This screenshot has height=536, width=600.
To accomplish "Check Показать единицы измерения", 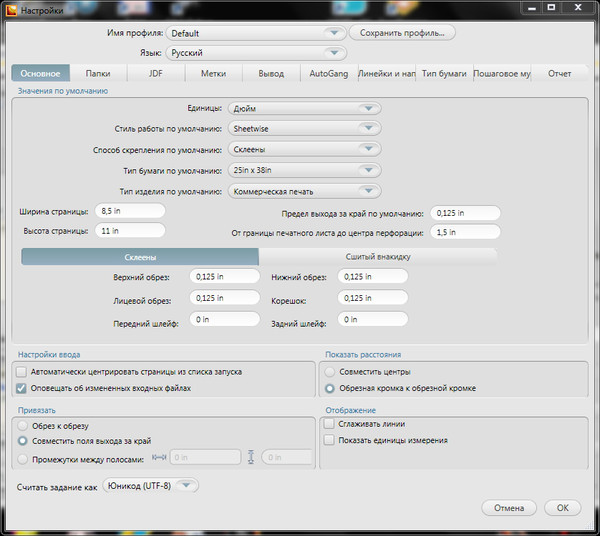I will coord(329,440).
